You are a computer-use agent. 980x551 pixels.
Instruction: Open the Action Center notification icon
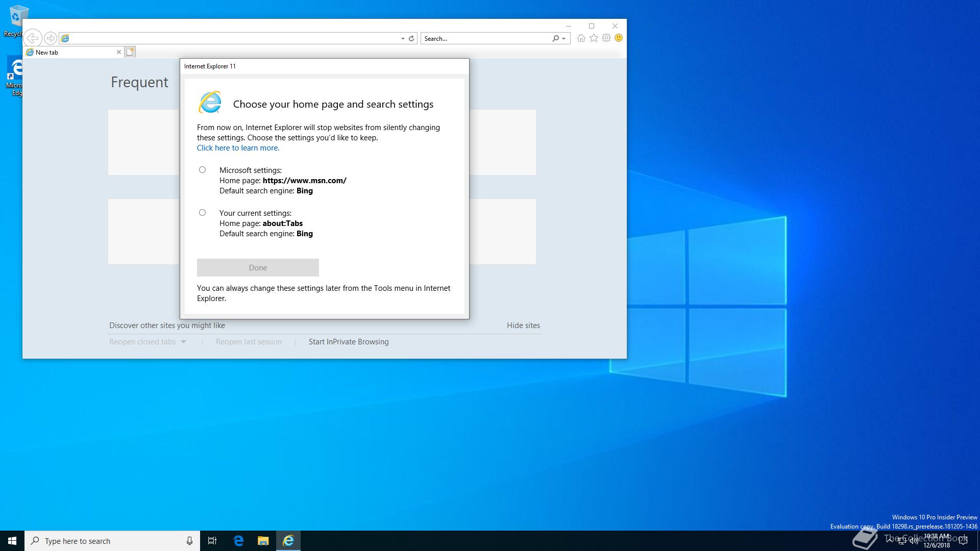click(x=963, y=541)
